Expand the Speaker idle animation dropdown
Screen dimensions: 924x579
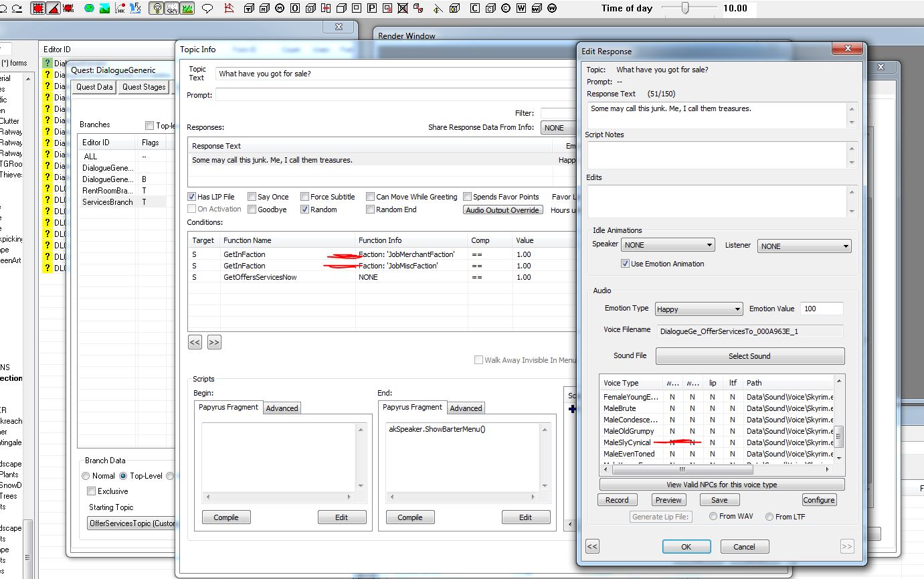[x=667, y=246]
